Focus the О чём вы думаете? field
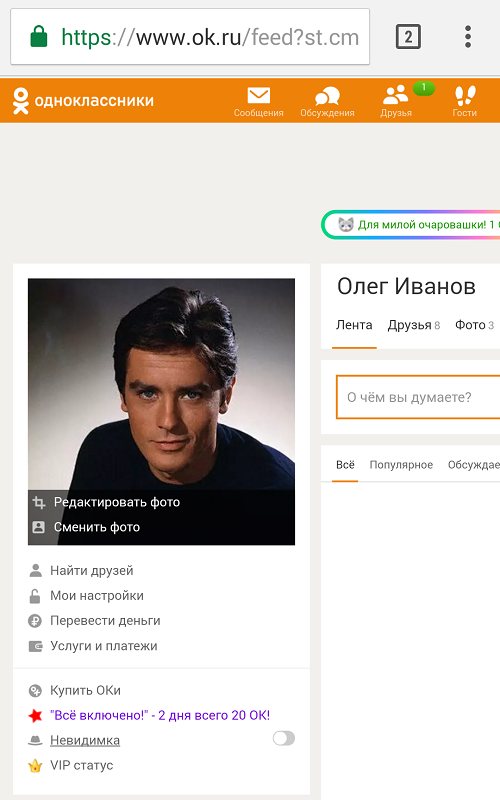Image resolution: width=500 pixels, height=800 pixels. [x=418, y=397]
